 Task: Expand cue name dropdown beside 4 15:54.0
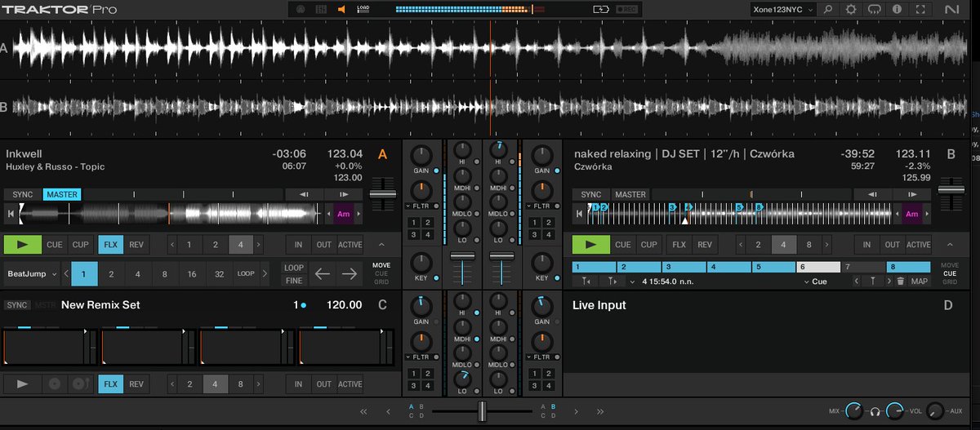(633, 281)
